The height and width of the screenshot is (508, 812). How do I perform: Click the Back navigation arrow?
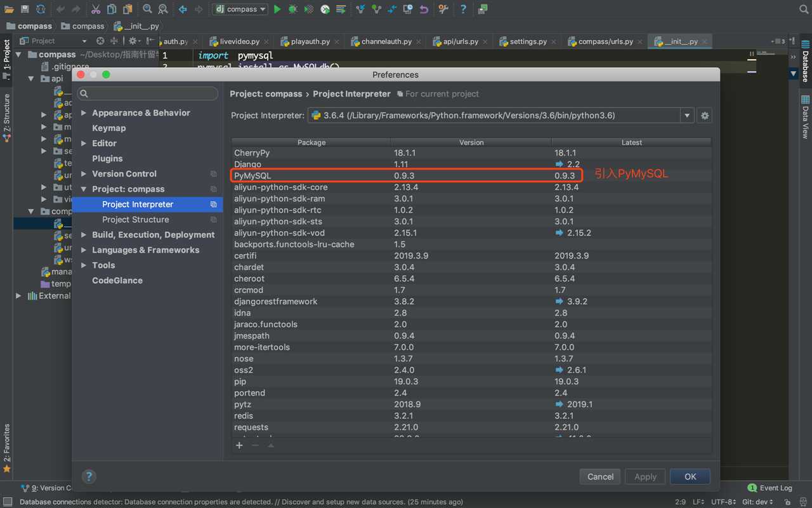183,9
